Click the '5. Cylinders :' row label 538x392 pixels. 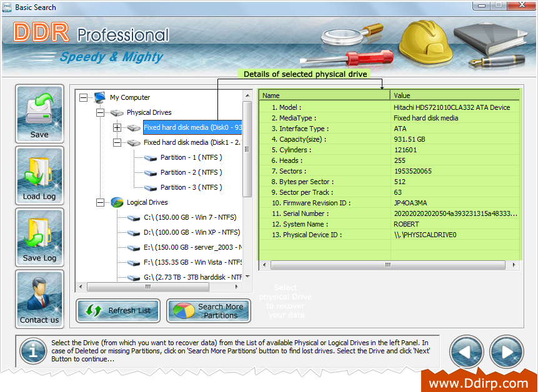click(x=291, y=150)
